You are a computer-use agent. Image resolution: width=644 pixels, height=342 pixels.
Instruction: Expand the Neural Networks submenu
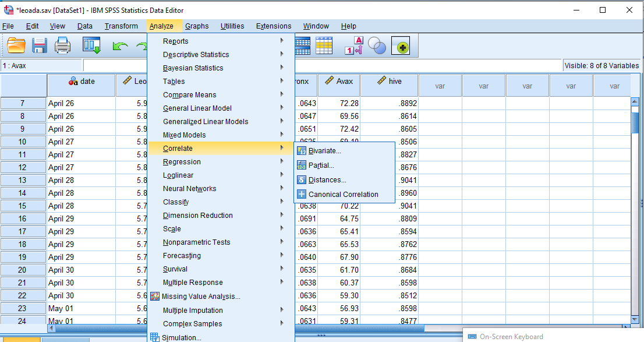(221, 188)
